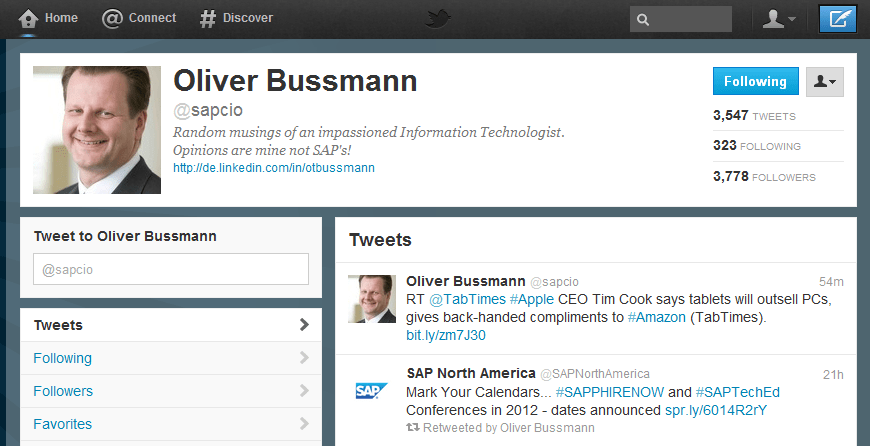The image size is (870, 446).
Task: Click the Home house icon
Action: pyautogui.click(x=29, y=18)
